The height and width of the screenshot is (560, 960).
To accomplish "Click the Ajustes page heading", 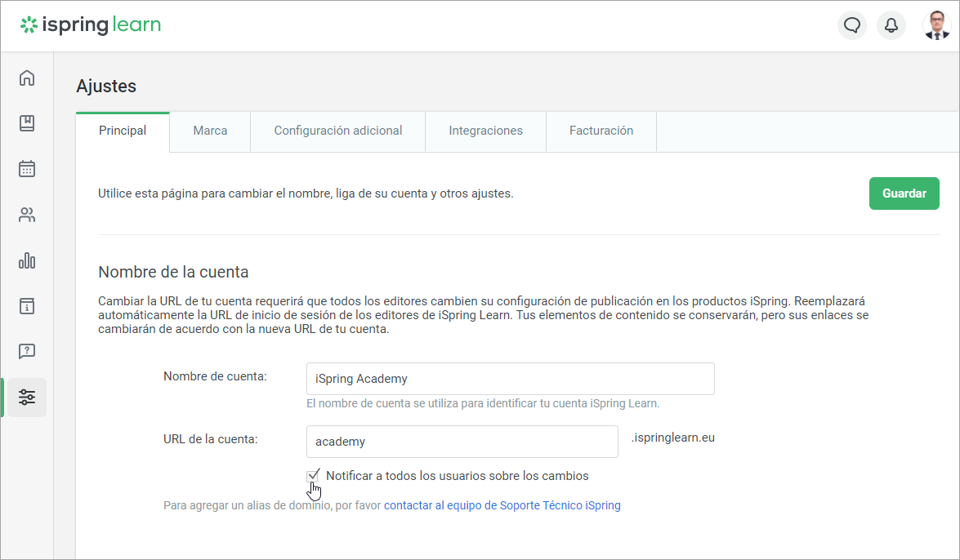I will (106, 87).
